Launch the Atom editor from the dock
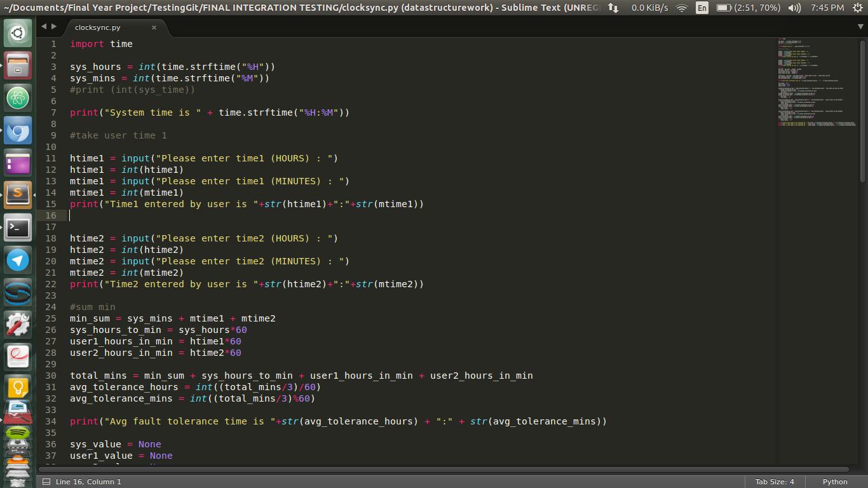The width and height of the screenshot is (868, 488). pos(18,98)
